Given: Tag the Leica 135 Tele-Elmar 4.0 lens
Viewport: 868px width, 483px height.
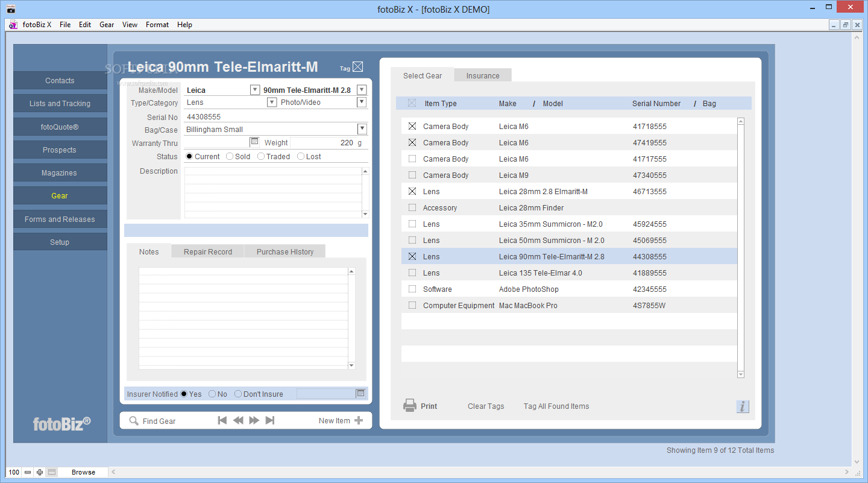Looking at the screenshot, I should (x=412, y=273).
